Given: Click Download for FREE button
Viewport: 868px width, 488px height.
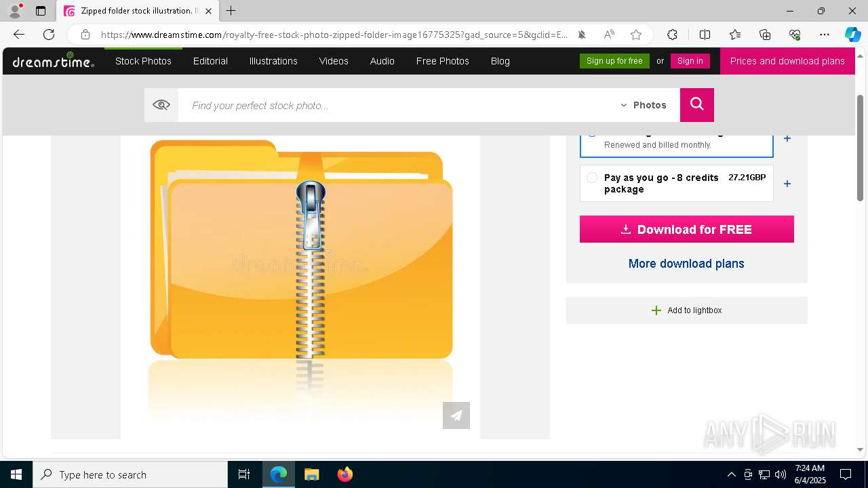Looking at the screenshot, I should tap(687, 229).
